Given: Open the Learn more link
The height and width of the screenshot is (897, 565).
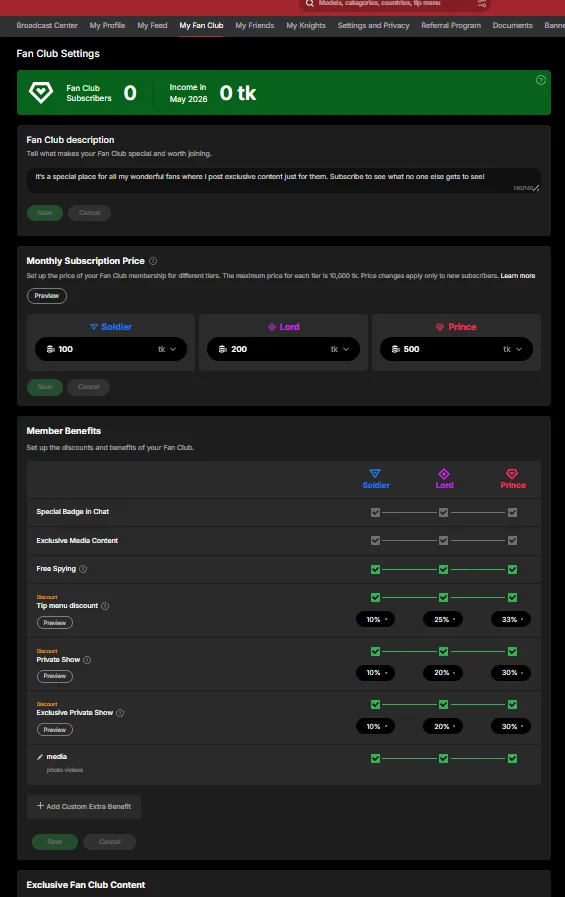Looking at the screenshot, I should pos(518,276).
